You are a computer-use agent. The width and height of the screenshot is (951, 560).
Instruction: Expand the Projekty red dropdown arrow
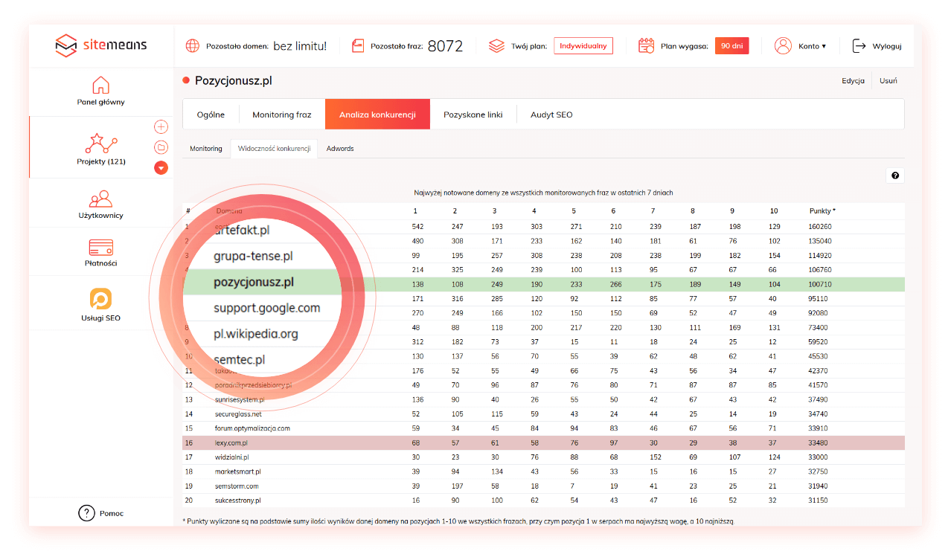[x=161, y=168]
